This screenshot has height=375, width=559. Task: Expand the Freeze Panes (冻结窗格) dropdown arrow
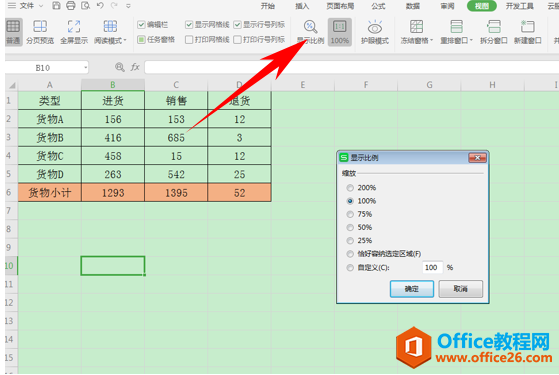click(431, 40)
